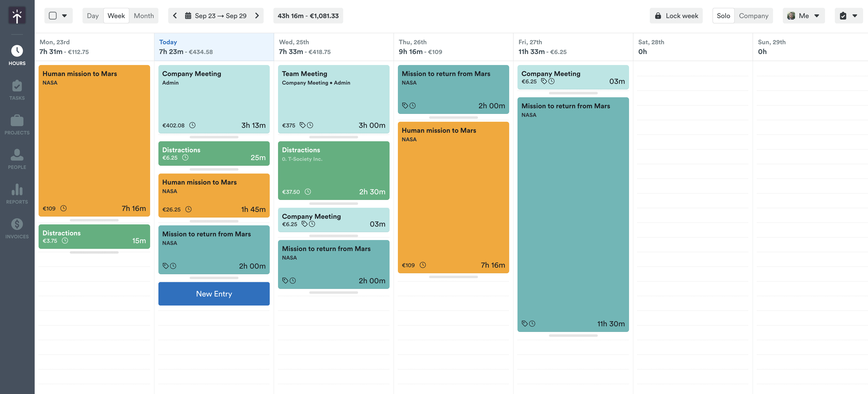Open the Invoices section in the sidebar

pos(17,228)
